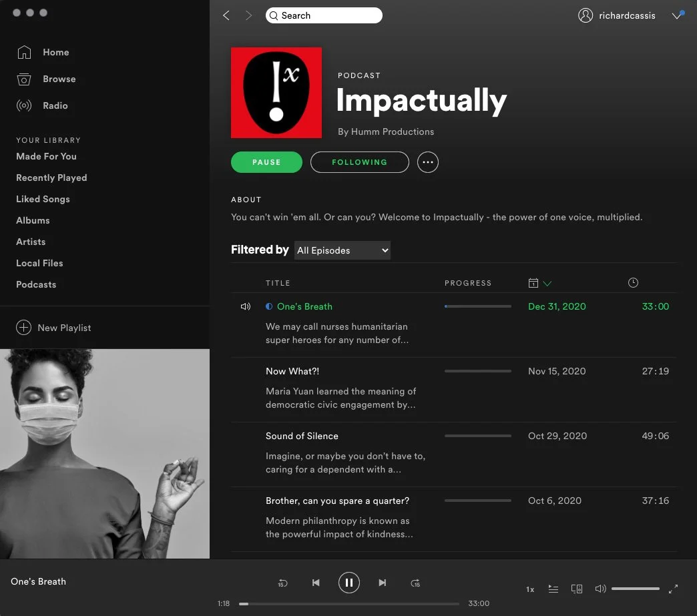
Task: Open the Radio section
Action: 55,105
